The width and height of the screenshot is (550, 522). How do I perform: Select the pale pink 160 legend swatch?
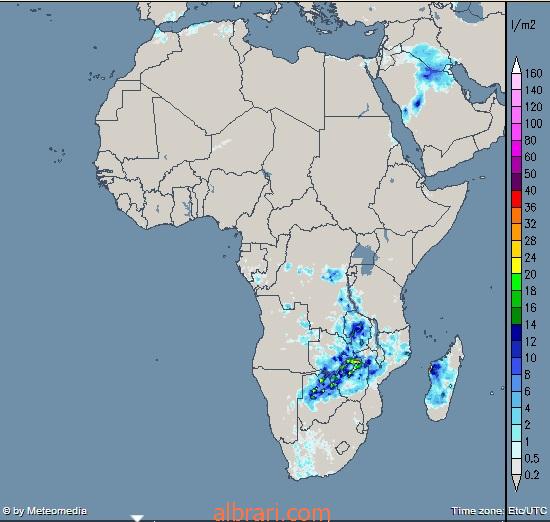(x=517, y=81)
